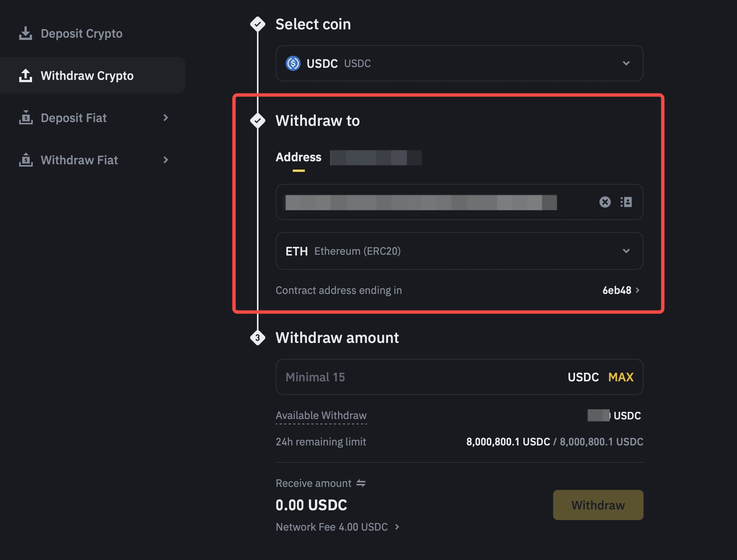The image size is (737, 560).
Task: Open the ETH network selection dropdown
Action: (626, 251)
